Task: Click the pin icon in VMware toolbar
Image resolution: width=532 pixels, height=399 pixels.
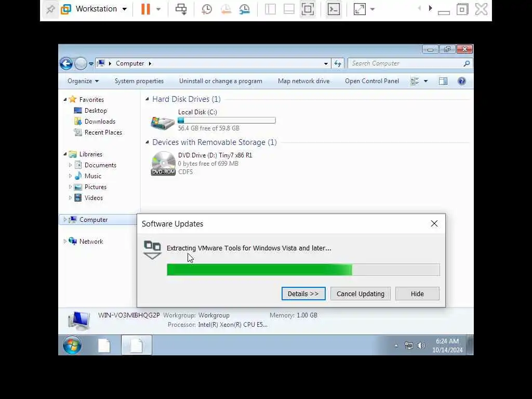Action: coord(50,9)
